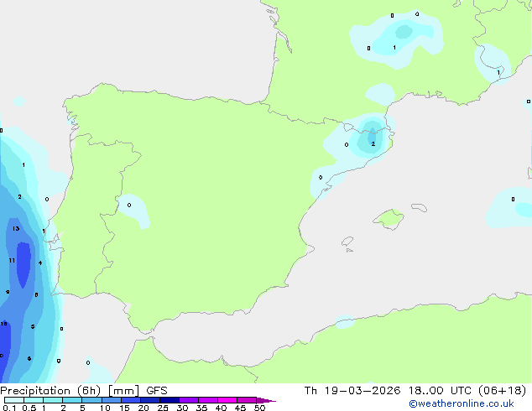Click the 'Precipitation (6h)' title text
Viewport: 532px width, 411px height.
[50, 391]
